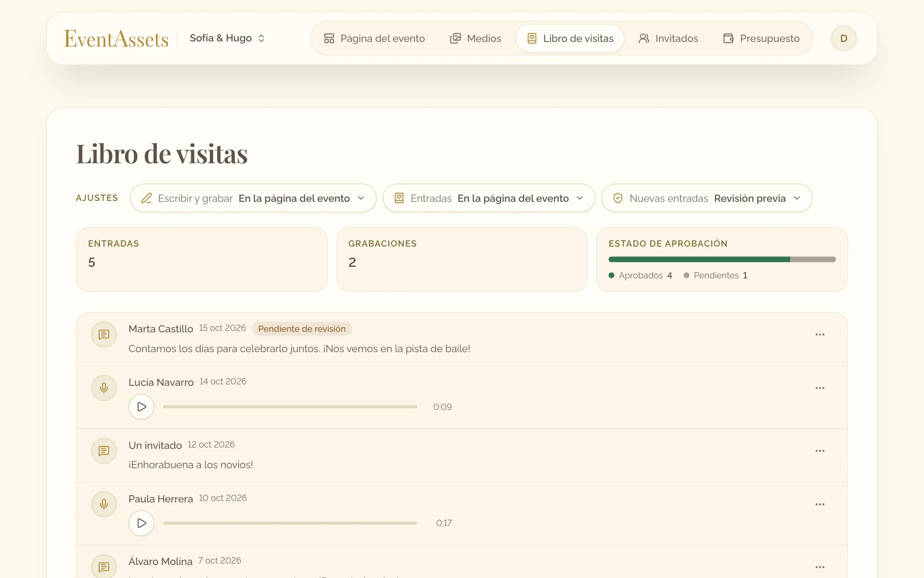Click the Aprobados 4 legend item
Screen dimensions: 924x578
click(x=641, y=276)
